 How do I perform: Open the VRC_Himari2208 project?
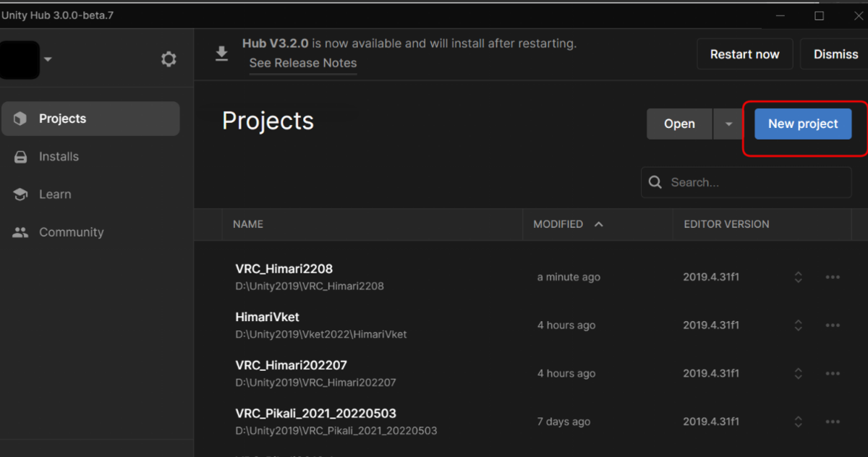pyautogui.click(x=284, y=269)
